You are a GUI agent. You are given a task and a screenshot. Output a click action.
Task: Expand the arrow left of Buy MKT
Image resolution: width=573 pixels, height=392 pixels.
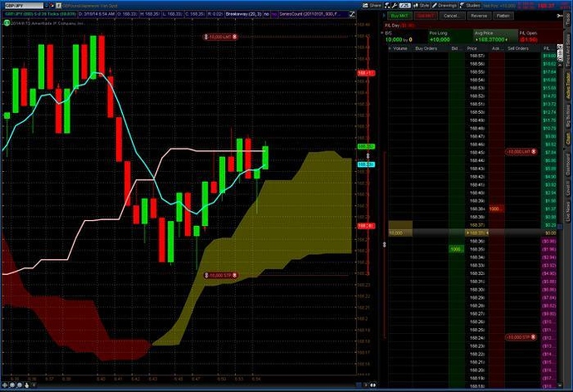pyautogui.click(x=384, y=16)
